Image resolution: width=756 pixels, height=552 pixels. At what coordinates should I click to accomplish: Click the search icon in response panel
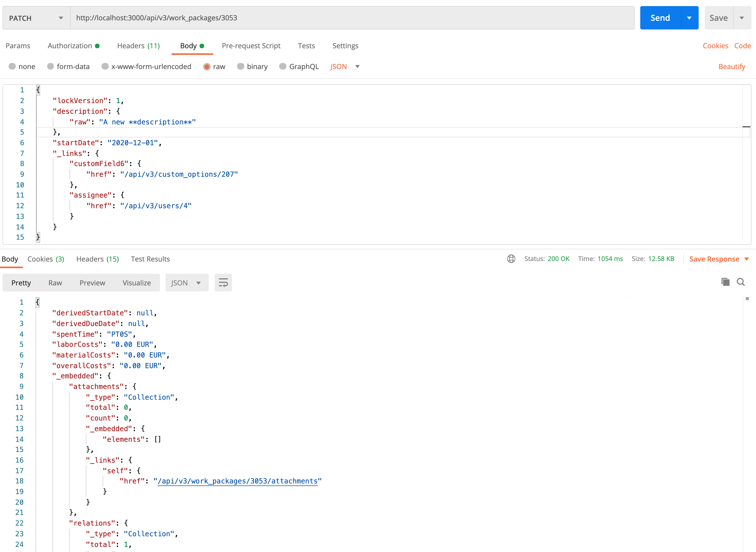click(x=741, y=282)
